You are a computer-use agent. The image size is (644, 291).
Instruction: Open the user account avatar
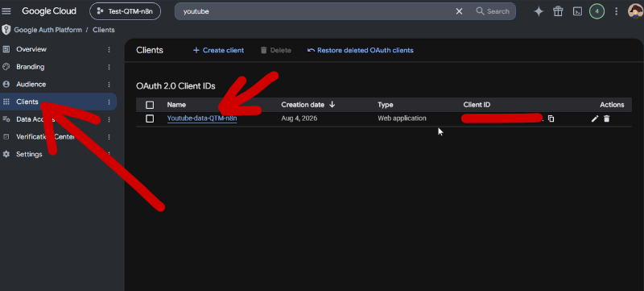click(635, 11)
